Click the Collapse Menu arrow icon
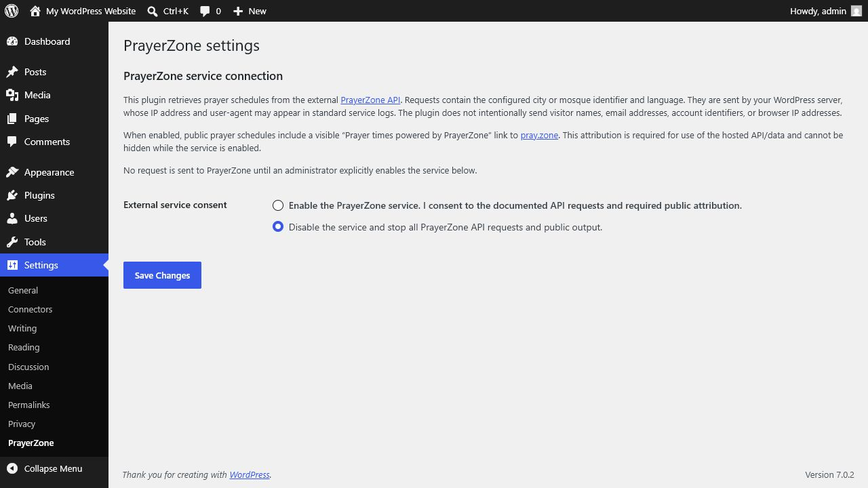The height and width of the screenshot is (488, 868). pyautogui.click(x=12, y=468)
